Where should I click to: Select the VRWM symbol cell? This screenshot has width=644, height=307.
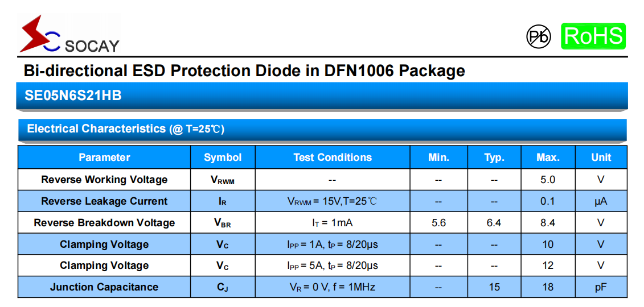(x=223, y=180)
